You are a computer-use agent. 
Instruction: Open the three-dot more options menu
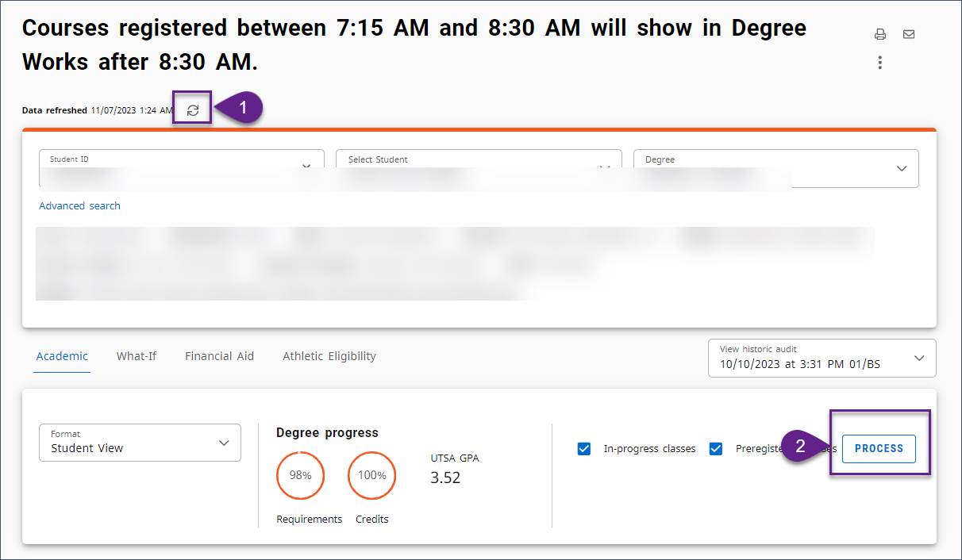click(x=879, y=63)
